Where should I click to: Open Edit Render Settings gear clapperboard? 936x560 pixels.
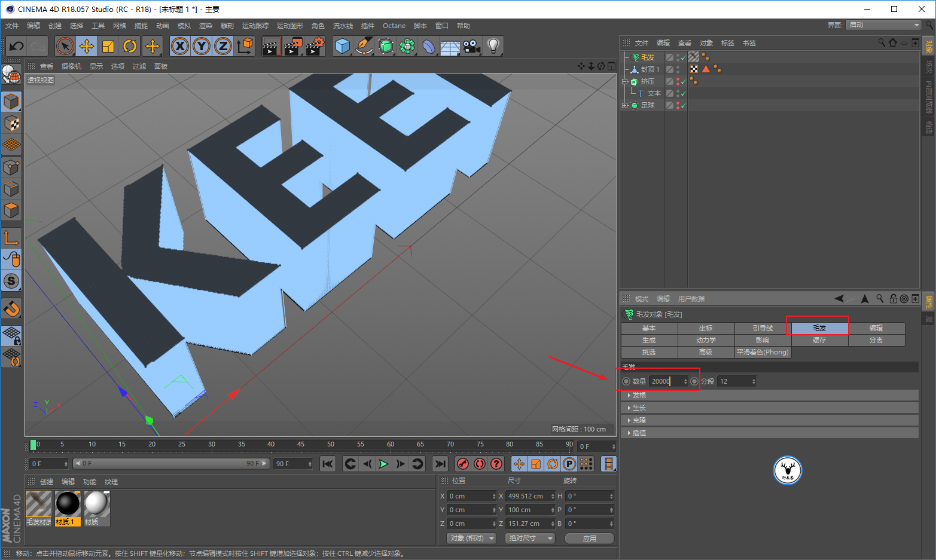315,46
